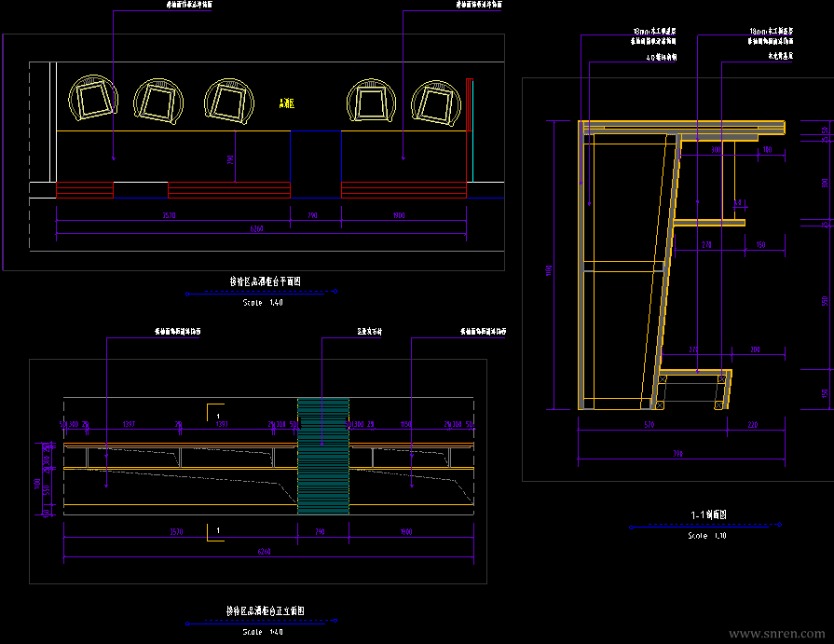Click the teal hatched panel in elevation
Image resolution: width=834 pixels, height=644 pixels.
[323, 457]
